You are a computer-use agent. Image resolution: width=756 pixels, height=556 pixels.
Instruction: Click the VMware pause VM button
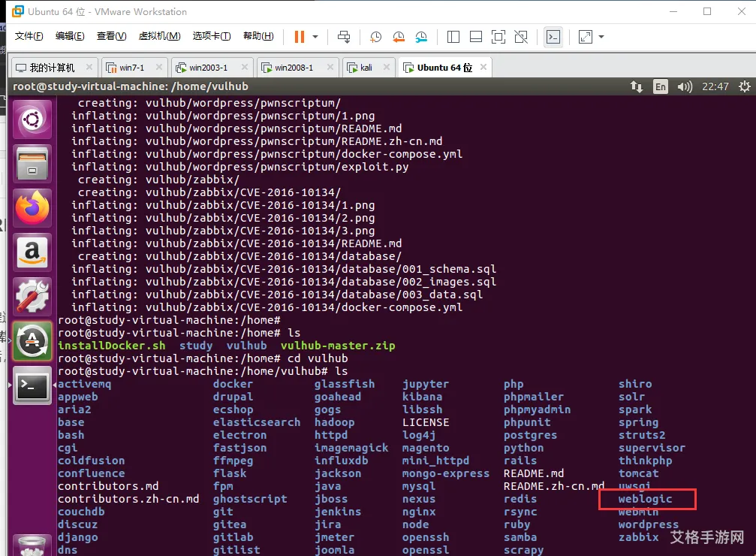(300, 37)
